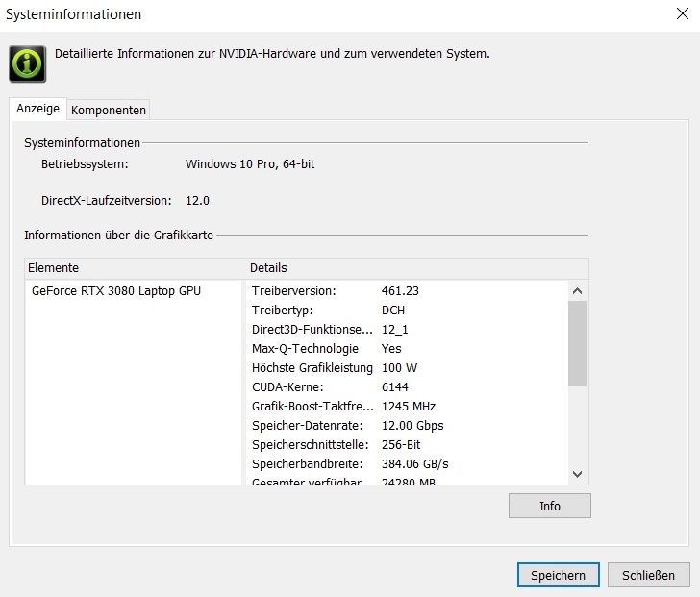Select the Höchste Grafikleistung 100 W row
This screenshot has width=700, height=597.
click(x=407, y=367)
